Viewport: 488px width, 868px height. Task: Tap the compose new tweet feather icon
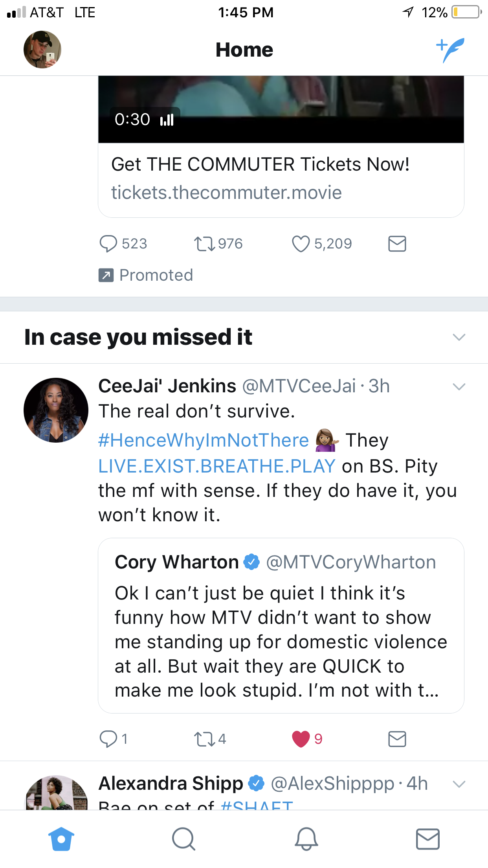pos(450,50)
